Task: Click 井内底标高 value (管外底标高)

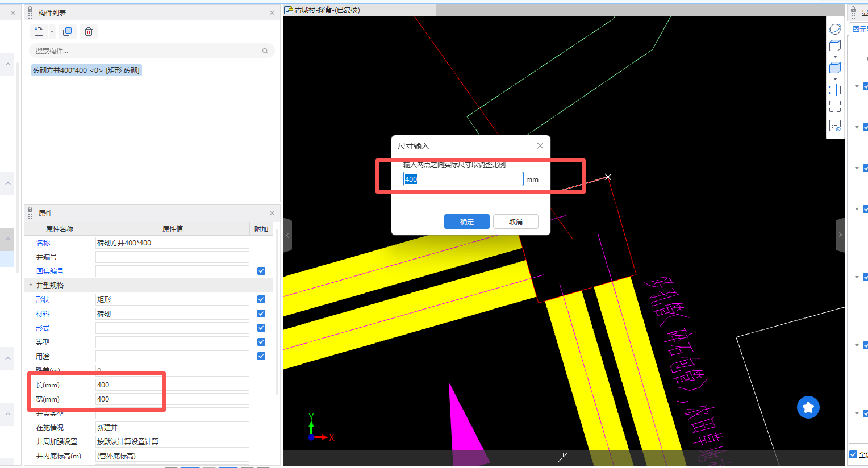Action: point(172,456)
